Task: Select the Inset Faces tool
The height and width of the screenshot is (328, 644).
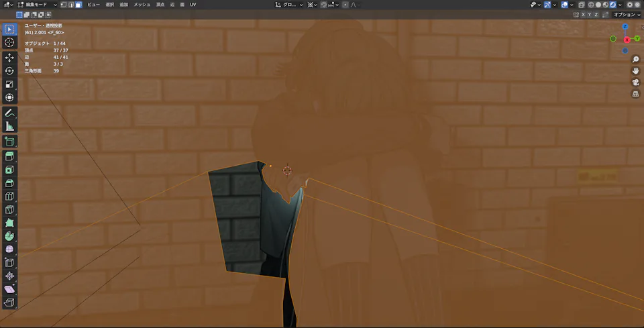Action: [x=9, y=170]
